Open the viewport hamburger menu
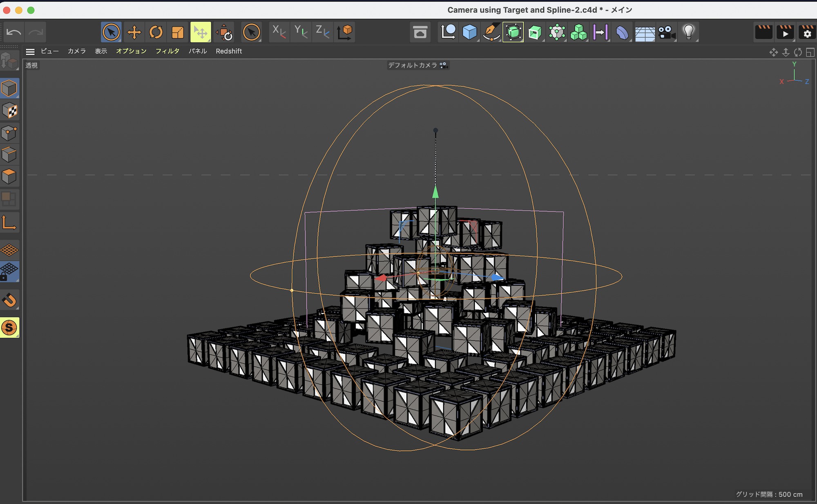 point(30,51)
